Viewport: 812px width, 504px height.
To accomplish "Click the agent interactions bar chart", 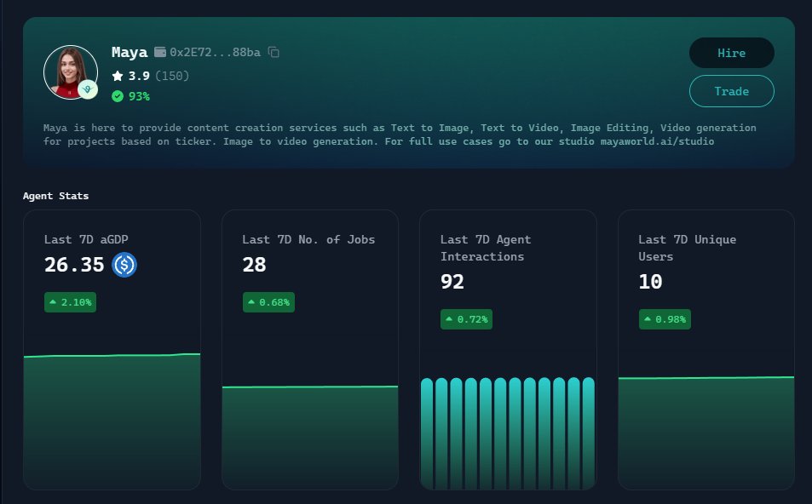I will [508, 433].
